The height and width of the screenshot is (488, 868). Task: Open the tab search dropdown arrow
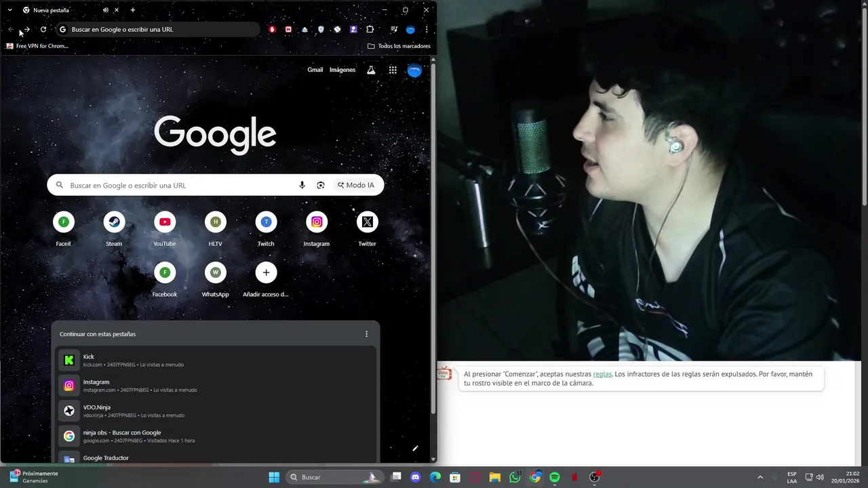point(9,10)
